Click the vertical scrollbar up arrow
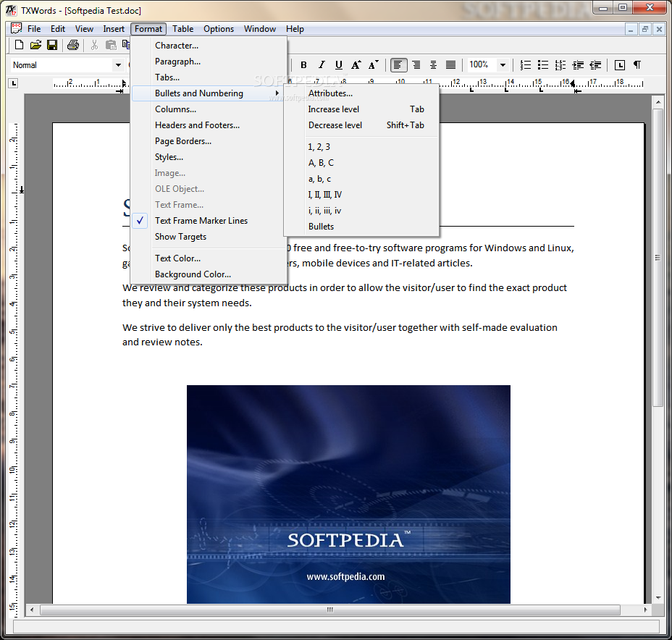 658,102
